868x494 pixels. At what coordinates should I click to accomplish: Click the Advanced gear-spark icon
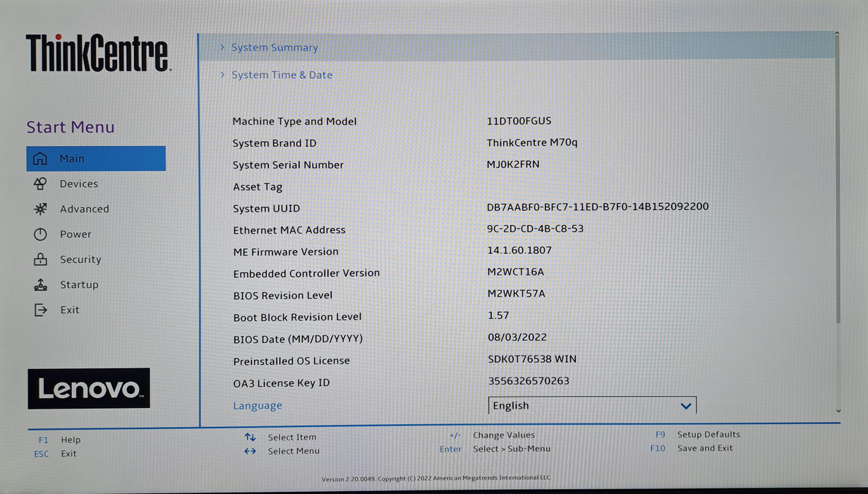[40, 209]
